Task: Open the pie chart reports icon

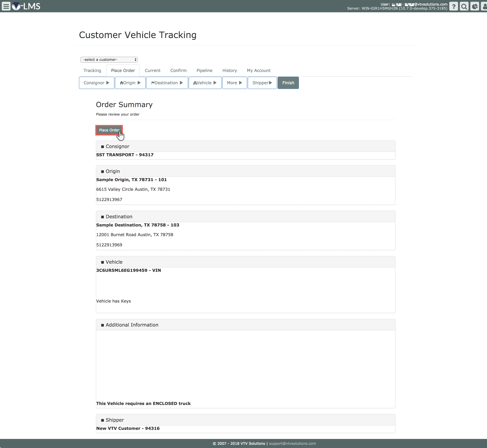Action: click(x=474, y=6)
